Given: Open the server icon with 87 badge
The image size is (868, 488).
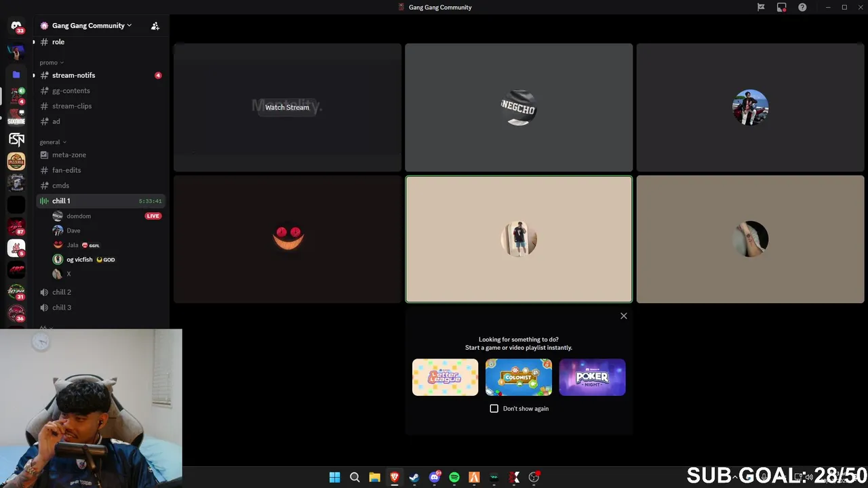Looking at the screenshot, I should coord(16,226).
